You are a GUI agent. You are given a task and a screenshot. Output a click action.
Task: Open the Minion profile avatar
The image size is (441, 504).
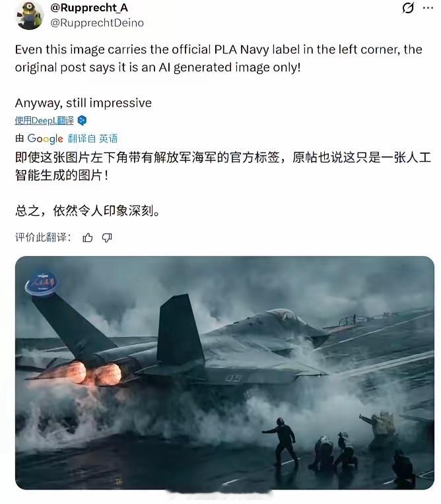(x=29, y=15)
